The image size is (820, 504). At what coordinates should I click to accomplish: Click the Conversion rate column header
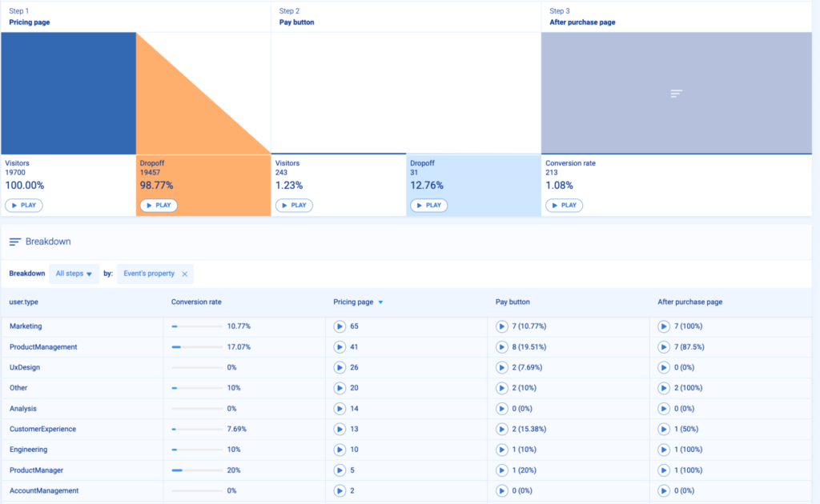[196, 302]
